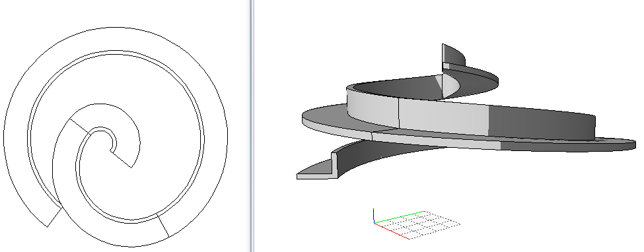Select the straight end line at 2D spiral's outer tail
The width and height of the screenshot is (644, 252).
coord(55,217)
